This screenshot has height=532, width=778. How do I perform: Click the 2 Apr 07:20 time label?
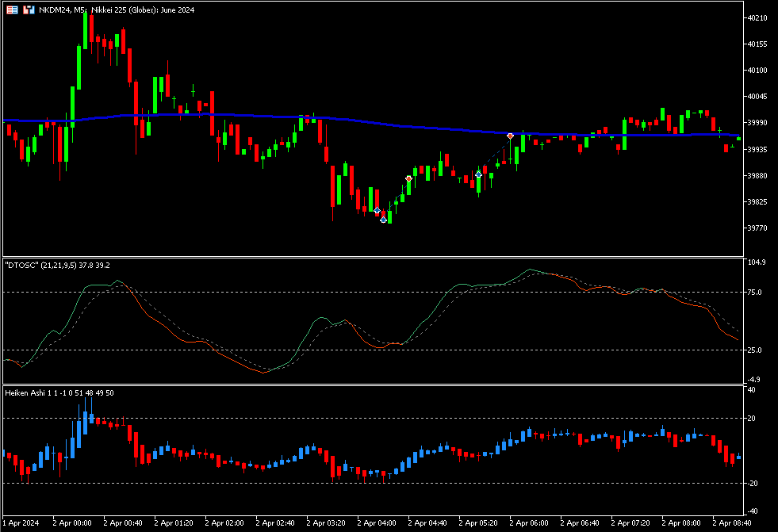[630, 523]
